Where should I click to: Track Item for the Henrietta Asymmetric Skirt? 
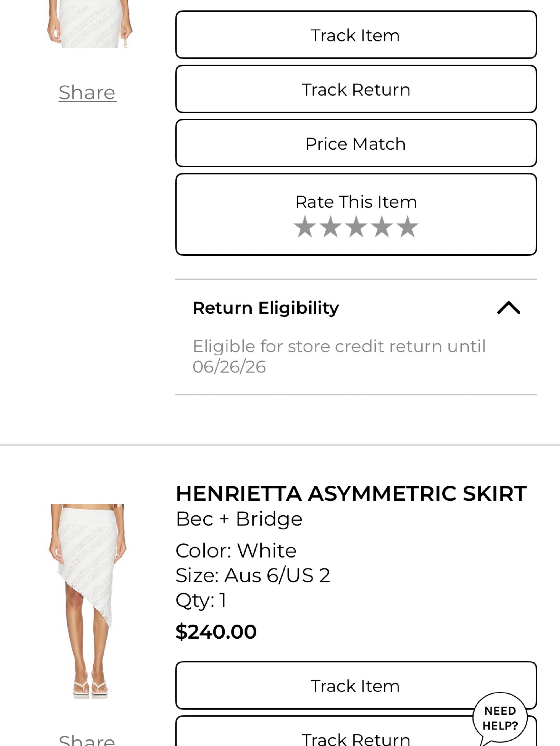[x=356, y=685]
